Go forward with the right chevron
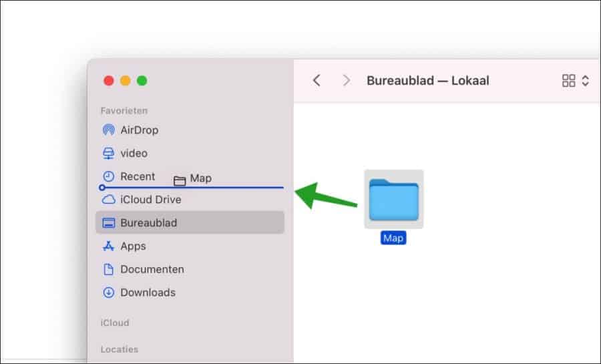Image resolution: width=601 pixels, height=364 pixels. coord(347,80)
